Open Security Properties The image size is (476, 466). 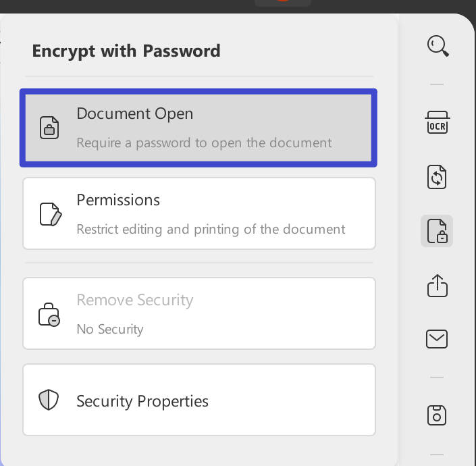click(199, 400)
